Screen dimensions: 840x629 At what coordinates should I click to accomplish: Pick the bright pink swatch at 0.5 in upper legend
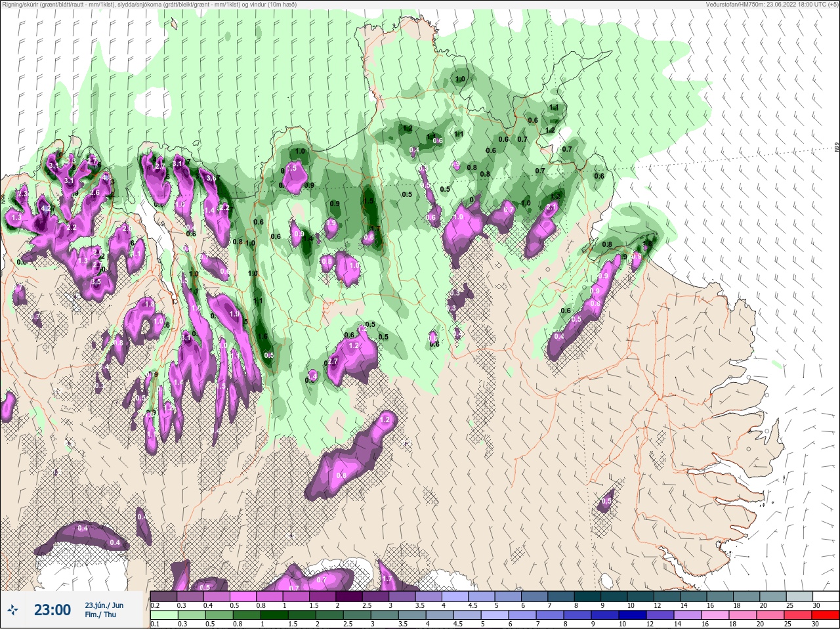click(243, 596)
